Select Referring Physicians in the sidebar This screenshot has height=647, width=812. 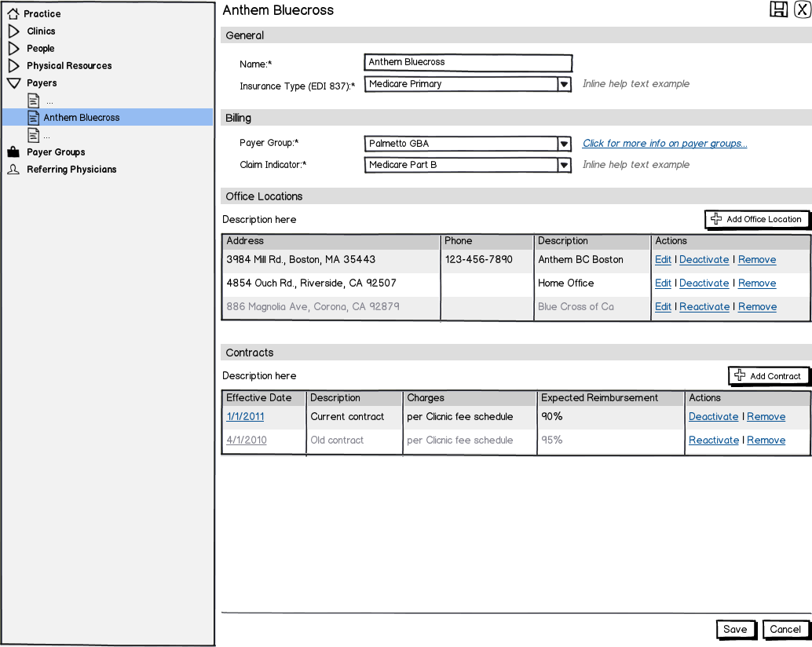(x=71, y=170)
